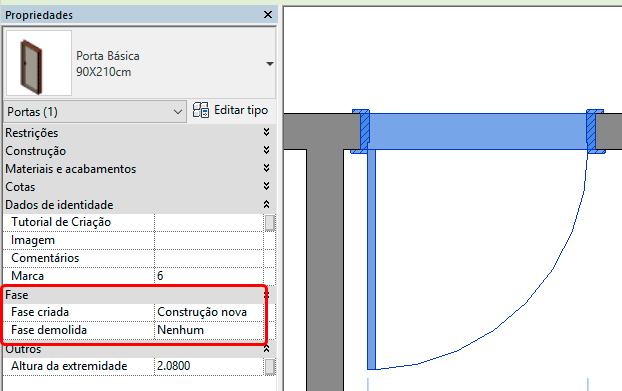This screenshot has width=622, height=391.
Task: Select the Imagem property label
Action: (33, 240)
